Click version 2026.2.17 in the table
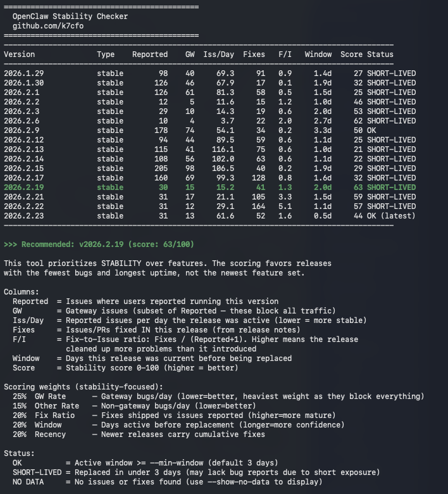The image size is (448, 494). [24, 178]
